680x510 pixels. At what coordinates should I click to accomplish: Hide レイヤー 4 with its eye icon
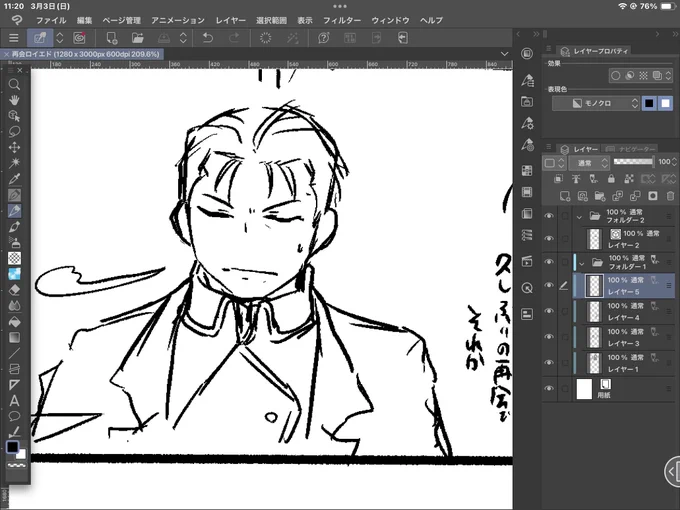point(549,311)
